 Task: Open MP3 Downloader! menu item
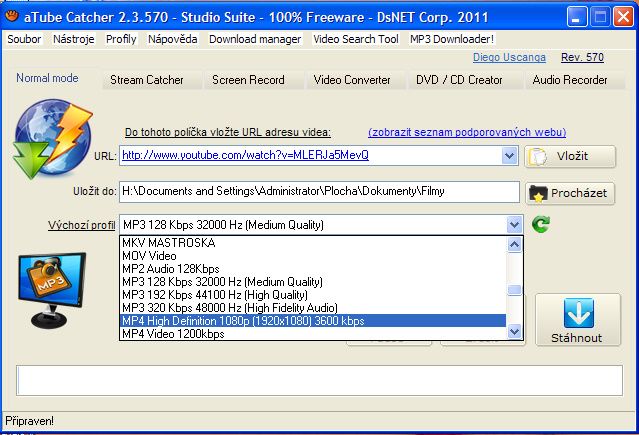click(x=452, y=39)
